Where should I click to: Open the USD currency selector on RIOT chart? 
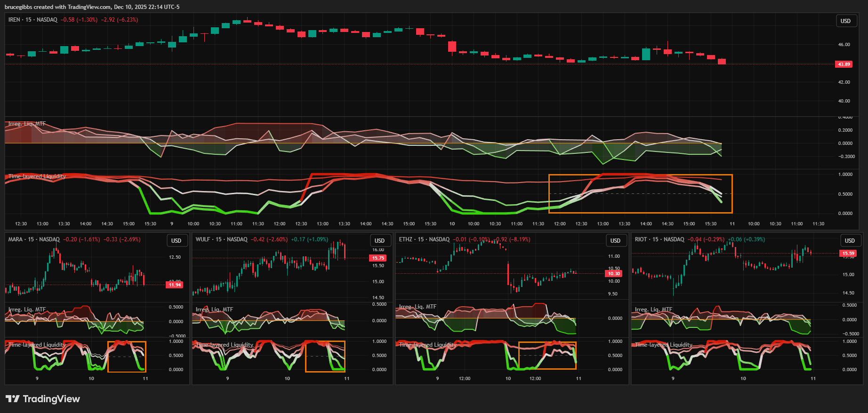click(849, 241)
